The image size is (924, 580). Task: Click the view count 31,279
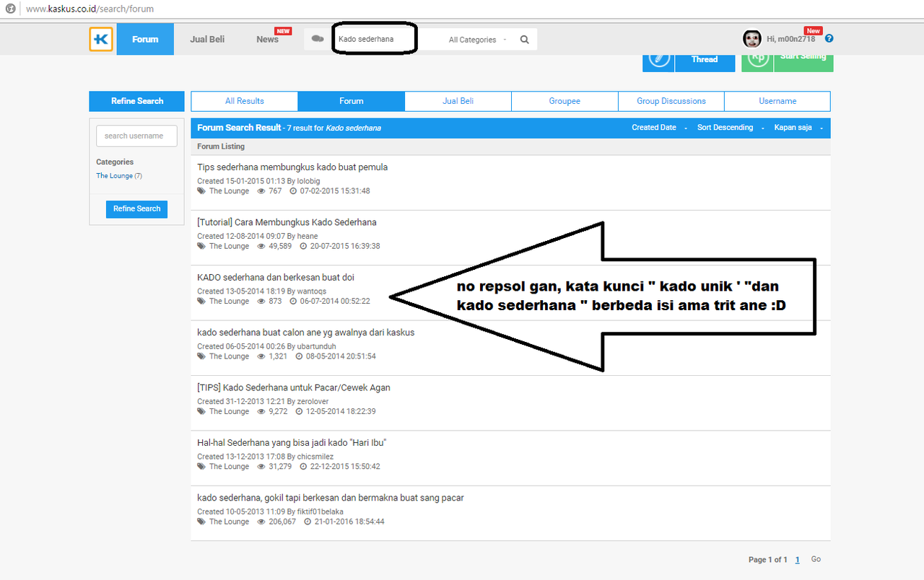pos(280,467)
